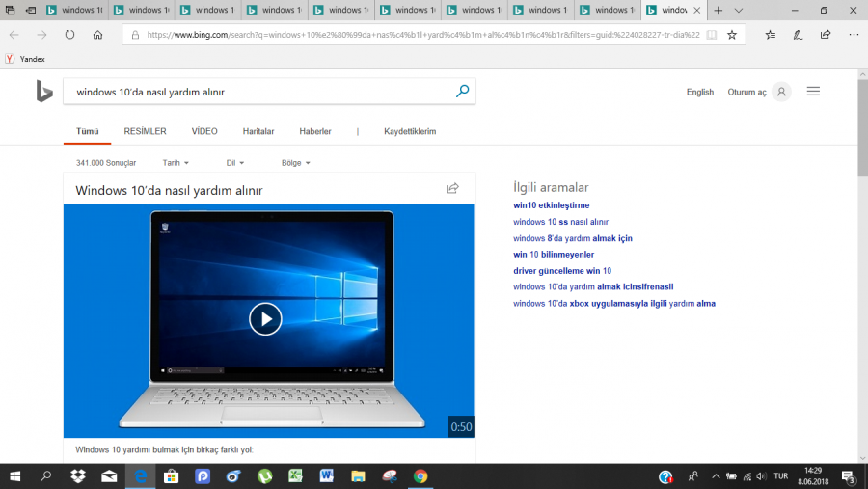Open the Favorites hub icon
This screenshot has width=868, height=489.
(x=770, y=35)
